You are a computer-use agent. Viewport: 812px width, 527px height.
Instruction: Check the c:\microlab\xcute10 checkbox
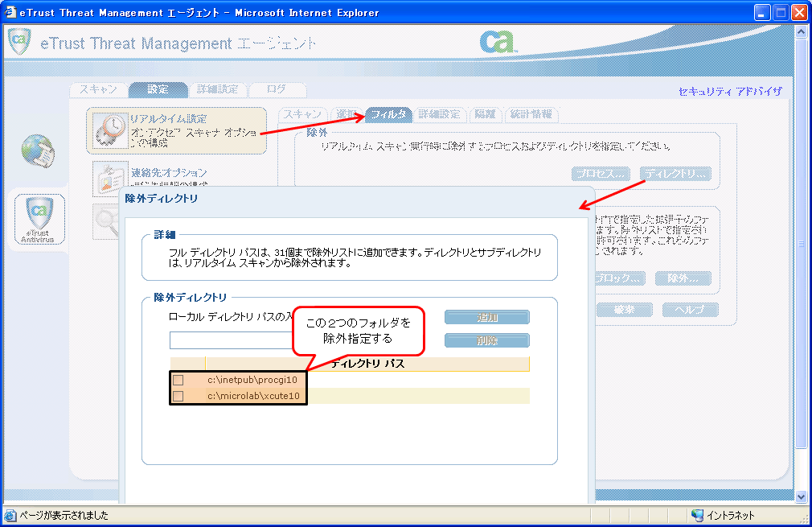pyautogui.click(x=178, y=396)
